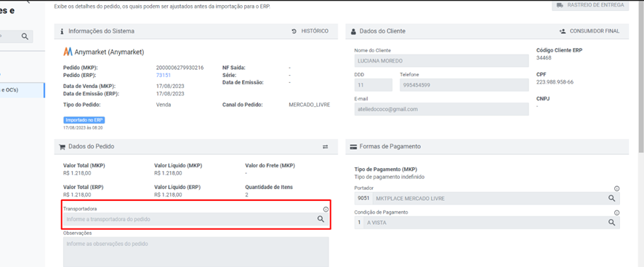Click the Transportadora info icon
Image resolution: width=644 pixels, height=267 pixels.
point(326,210)
